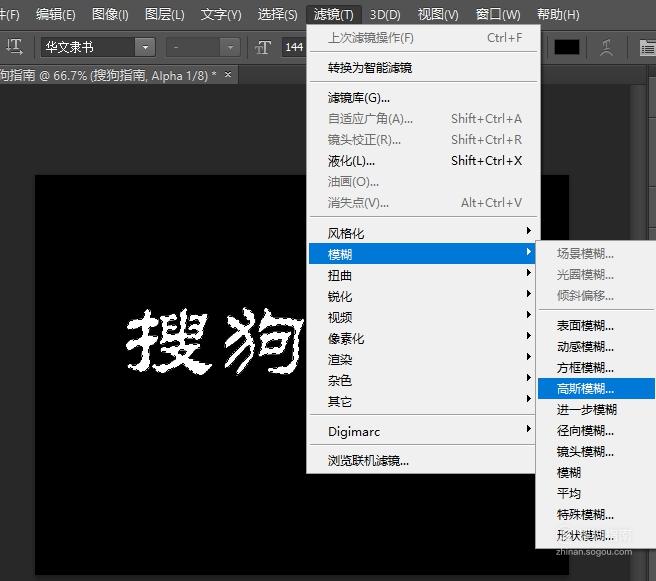Expand the 扭曲 submenu
Image resolution: width=656 pixels, height=581 pixels.
click(422, 275)
